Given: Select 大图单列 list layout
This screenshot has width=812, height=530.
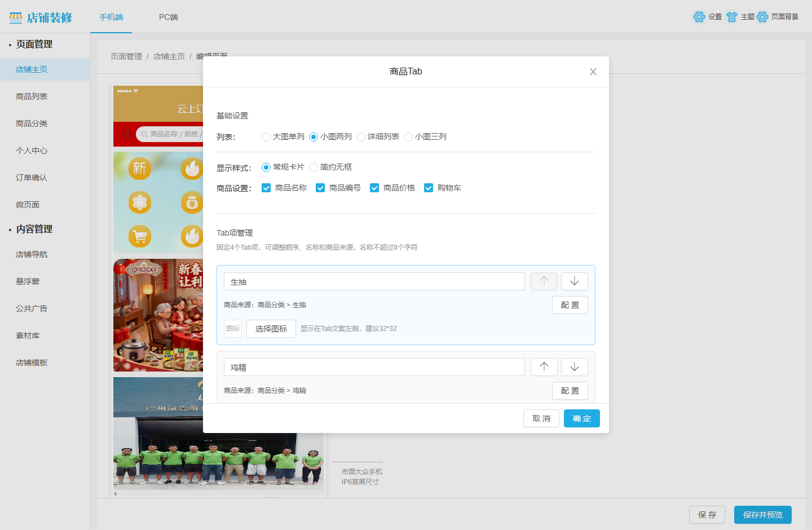Looking at the screenshot, I should pyautogui.click(x=283, y=136).
